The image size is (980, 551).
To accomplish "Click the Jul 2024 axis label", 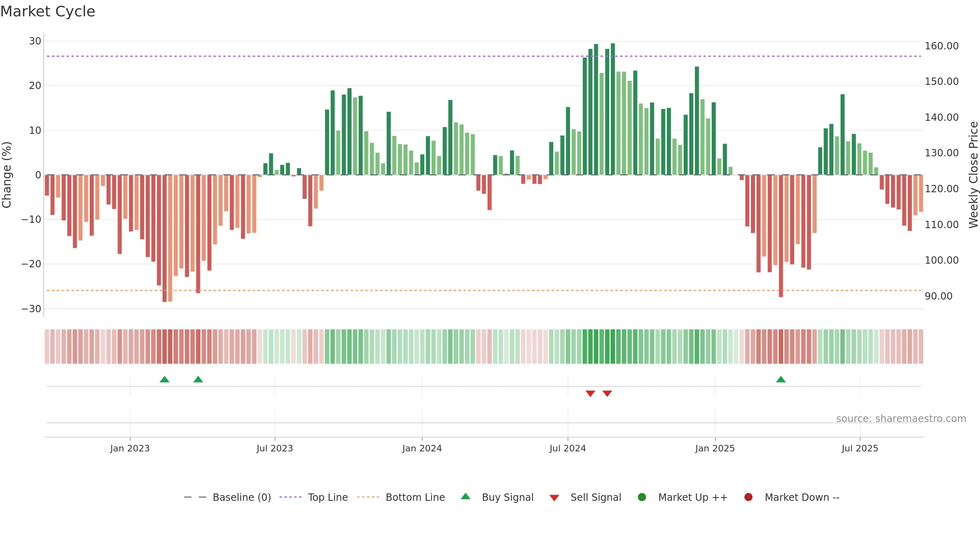I will [568, 448].
